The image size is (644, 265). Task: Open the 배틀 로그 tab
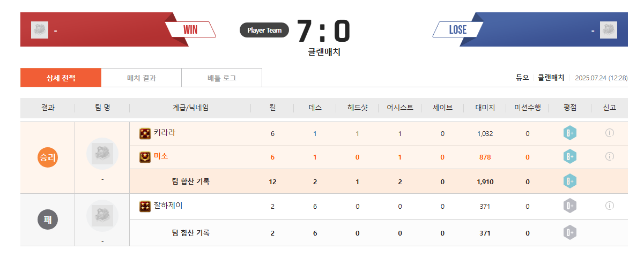tap(221, 78)
